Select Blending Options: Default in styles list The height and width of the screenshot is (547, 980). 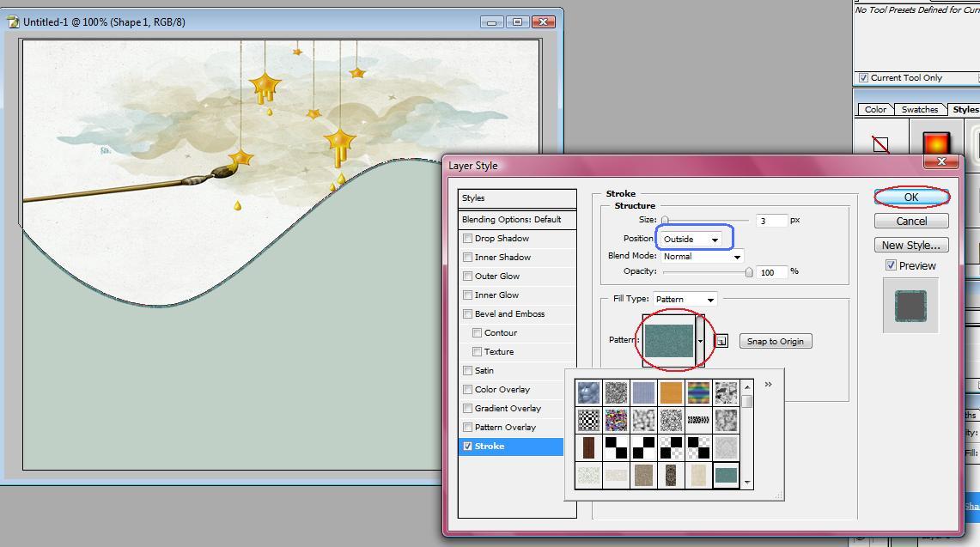coord(511,220)
